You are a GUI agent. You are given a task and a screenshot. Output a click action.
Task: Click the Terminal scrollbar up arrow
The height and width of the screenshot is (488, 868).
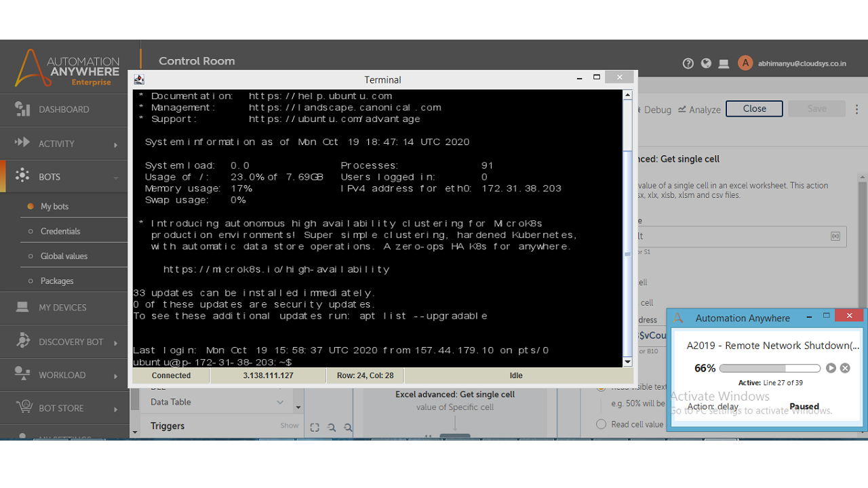pyautogui.click(x=627, y=95)
